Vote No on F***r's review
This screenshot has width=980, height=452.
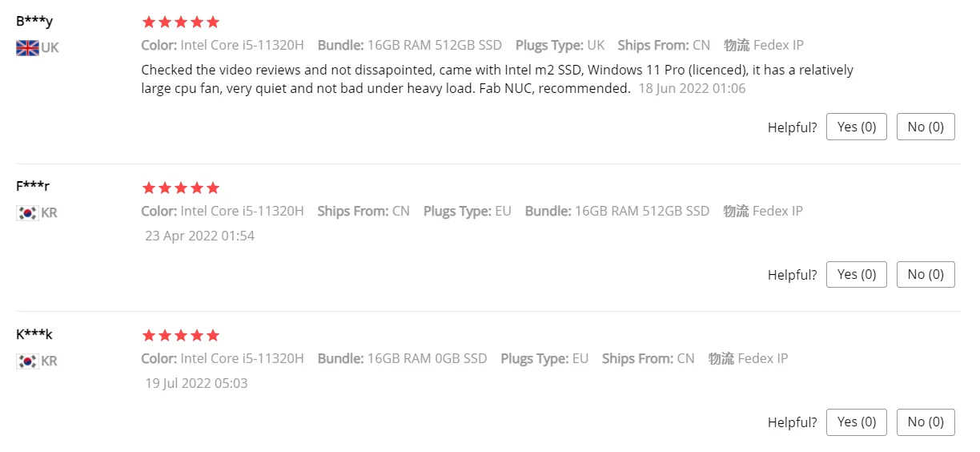coord(926,274)
